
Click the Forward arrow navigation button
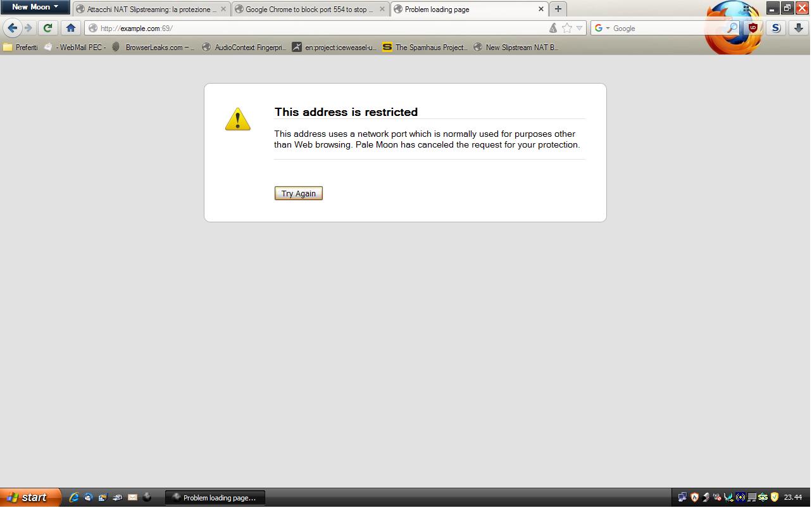click(28, 28)
